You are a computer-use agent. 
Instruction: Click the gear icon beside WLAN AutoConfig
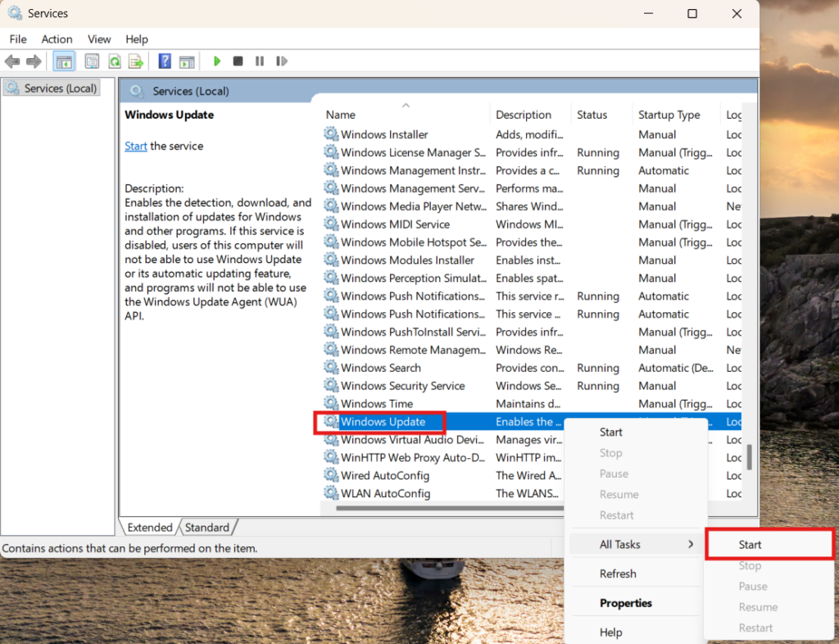point(331,492)
